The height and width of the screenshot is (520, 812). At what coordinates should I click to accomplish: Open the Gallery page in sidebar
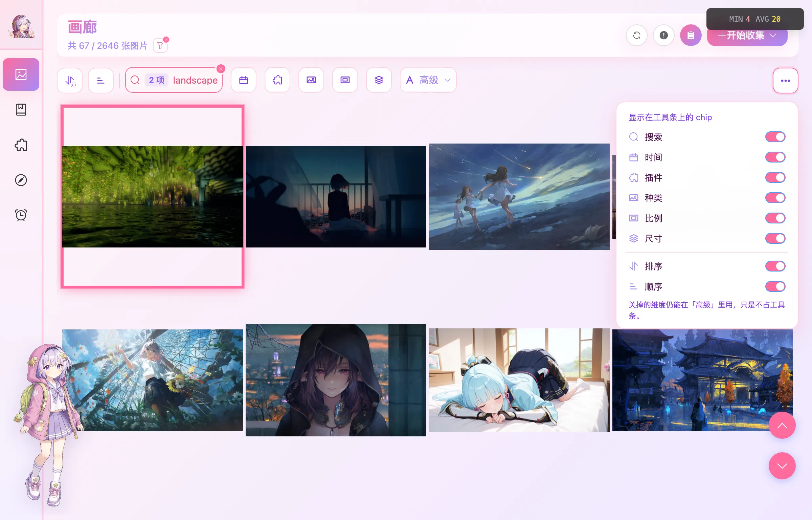[x=21, y=74]
